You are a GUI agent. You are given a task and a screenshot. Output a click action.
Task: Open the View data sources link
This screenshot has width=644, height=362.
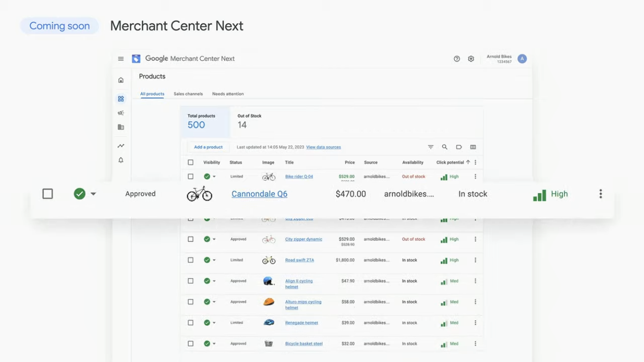(x=323, y=147)
